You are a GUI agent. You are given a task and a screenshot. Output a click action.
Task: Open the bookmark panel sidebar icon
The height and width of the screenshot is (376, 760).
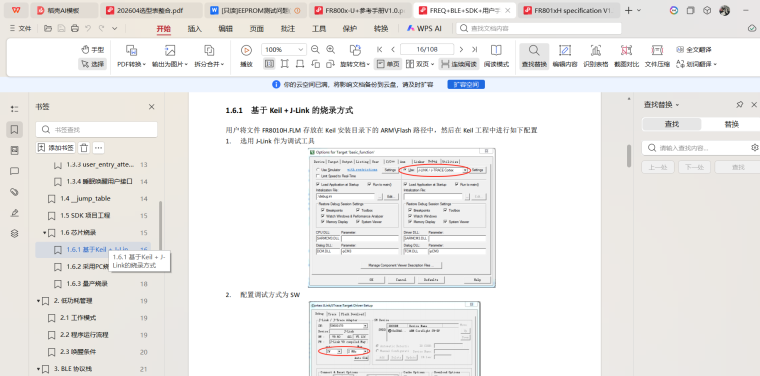click(15, 129)
